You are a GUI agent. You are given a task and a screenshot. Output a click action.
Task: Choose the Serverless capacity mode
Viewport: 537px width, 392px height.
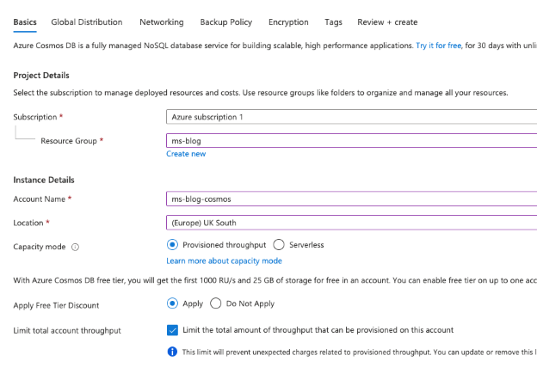[279, 245]
